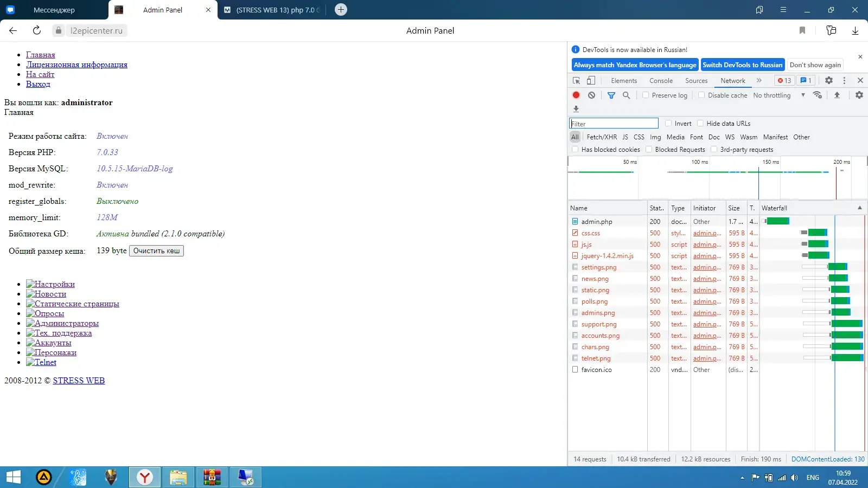Reload the page in the browser toolbar
Image resolution: width=868 pixels, height=488 pixels.
click(37, 30)
